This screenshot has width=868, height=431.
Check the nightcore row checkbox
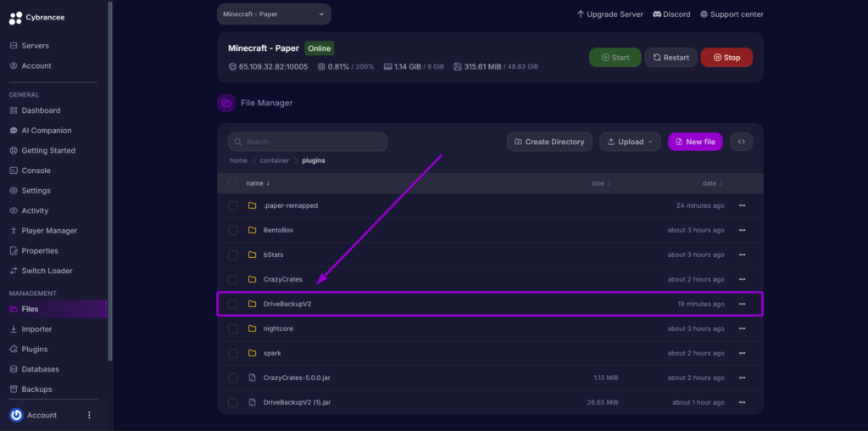(x=232, y=328)
